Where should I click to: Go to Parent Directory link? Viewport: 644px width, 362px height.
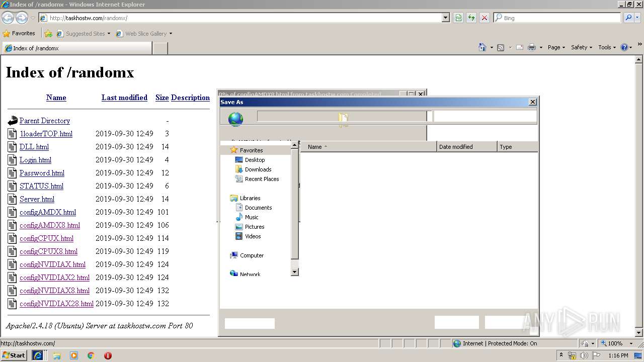[45, 121]
